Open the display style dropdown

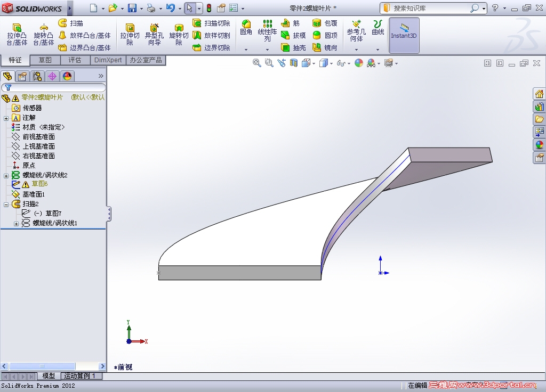[331, 64]
